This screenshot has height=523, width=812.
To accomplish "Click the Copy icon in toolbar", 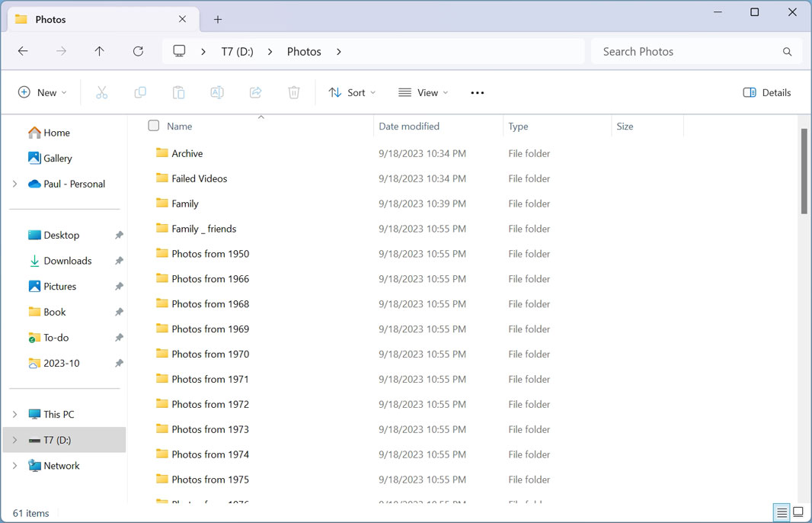I will pos(140,92).
